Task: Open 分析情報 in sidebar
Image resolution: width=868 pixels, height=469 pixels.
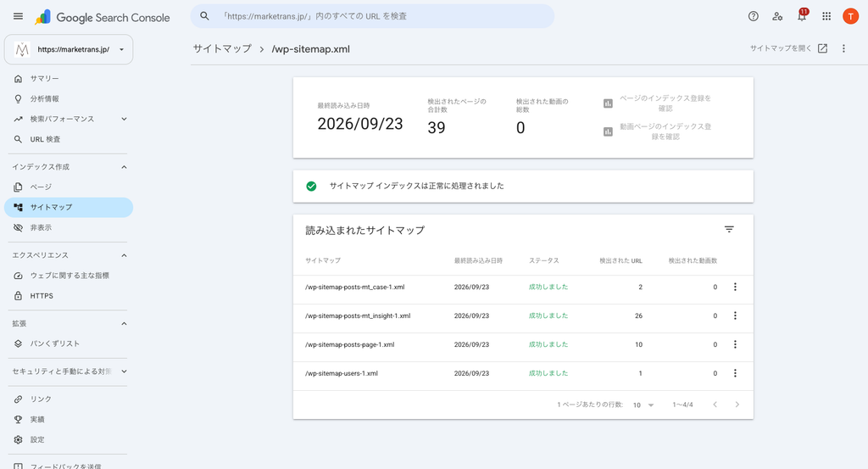Action: tap(69, 98)
